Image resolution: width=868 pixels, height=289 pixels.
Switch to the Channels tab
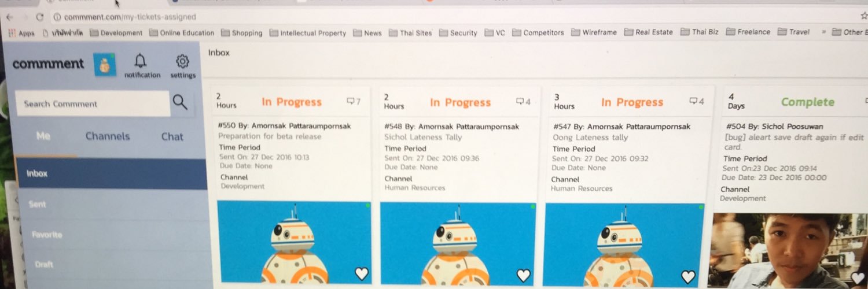tap(108, 136)
